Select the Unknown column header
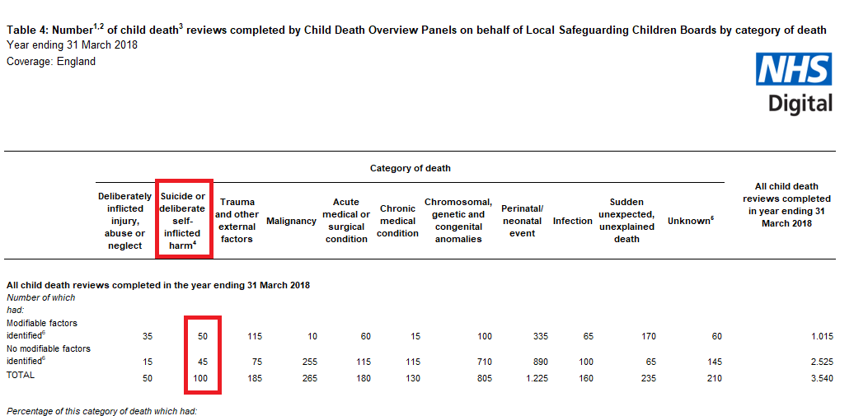868x416 pixels. pos(690,221)
